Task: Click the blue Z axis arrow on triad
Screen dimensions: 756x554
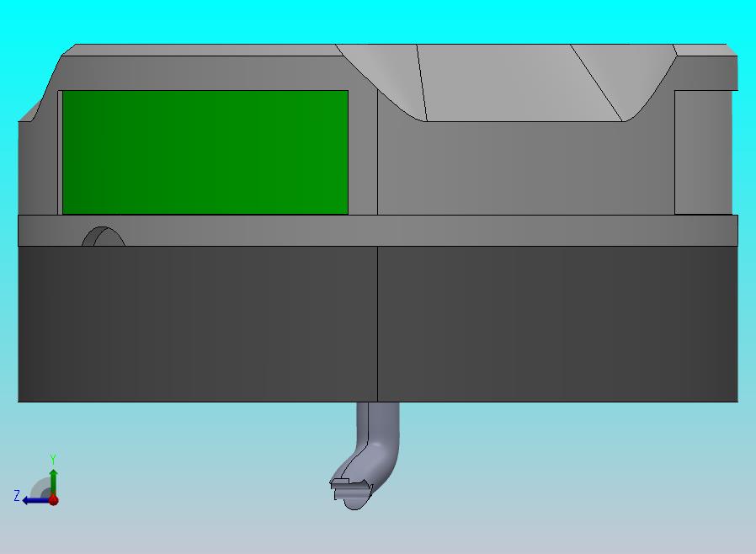Action: [35, 500]
